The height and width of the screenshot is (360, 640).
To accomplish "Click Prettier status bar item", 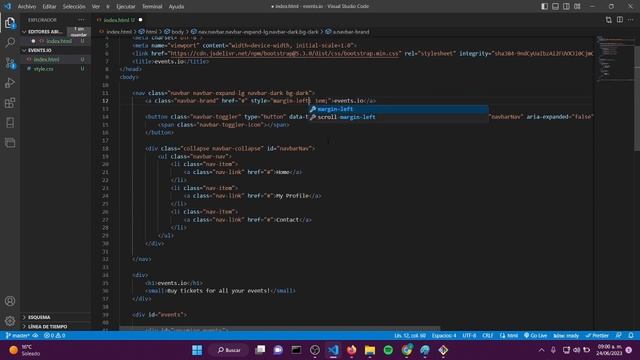I will tap(597, 336).
